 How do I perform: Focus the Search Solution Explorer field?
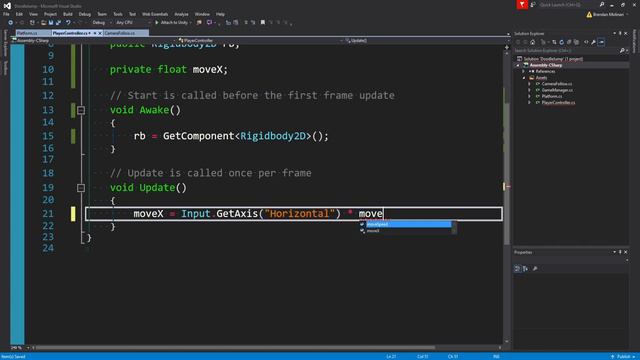pyautogui.click(x=567, y=51)
